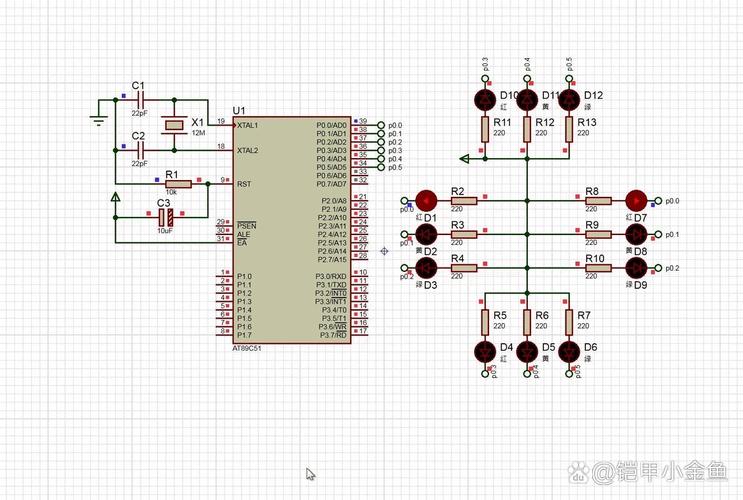Image resolution: width=743 pixels, height=500 pixels.
Task: Click the ground symbol near C1
Action: coord(98,120)
